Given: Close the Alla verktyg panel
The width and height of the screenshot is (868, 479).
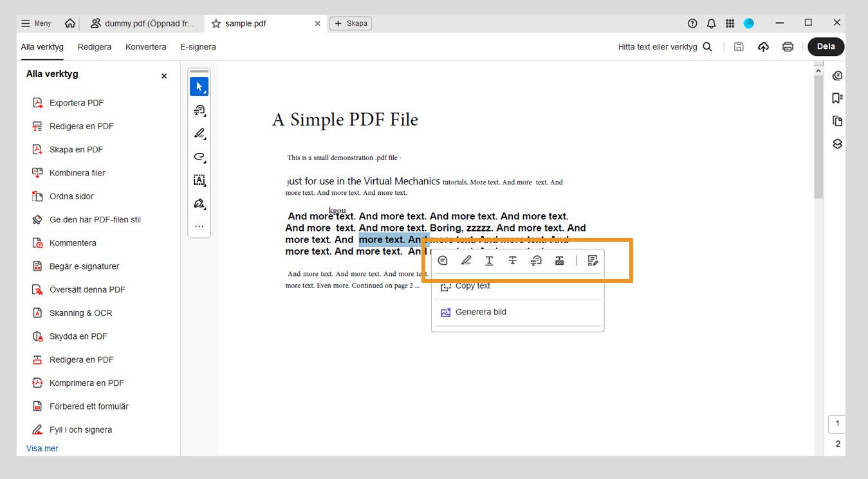Looking at the screenshot, I should point(163,76).
